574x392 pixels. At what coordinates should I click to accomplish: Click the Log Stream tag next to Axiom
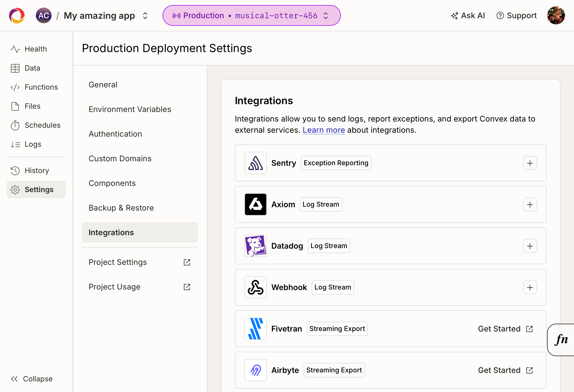pyautogui.click(x=321, y=204)
